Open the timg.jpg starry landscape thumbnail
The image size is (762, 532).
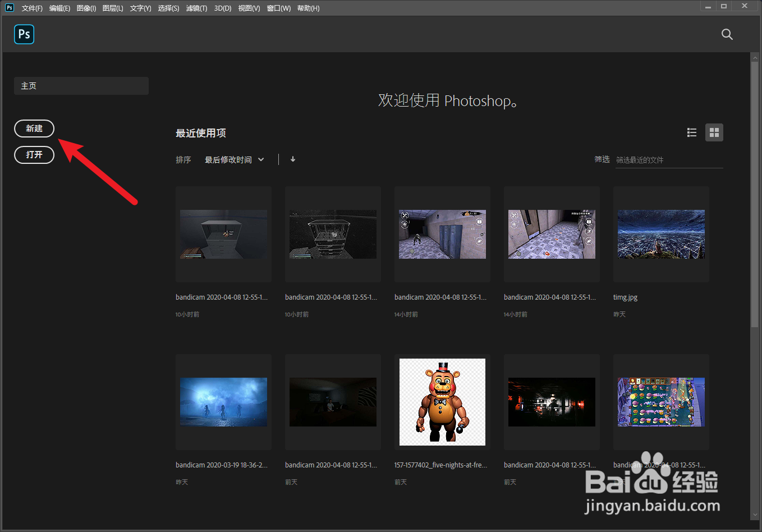tap(661, 234)
